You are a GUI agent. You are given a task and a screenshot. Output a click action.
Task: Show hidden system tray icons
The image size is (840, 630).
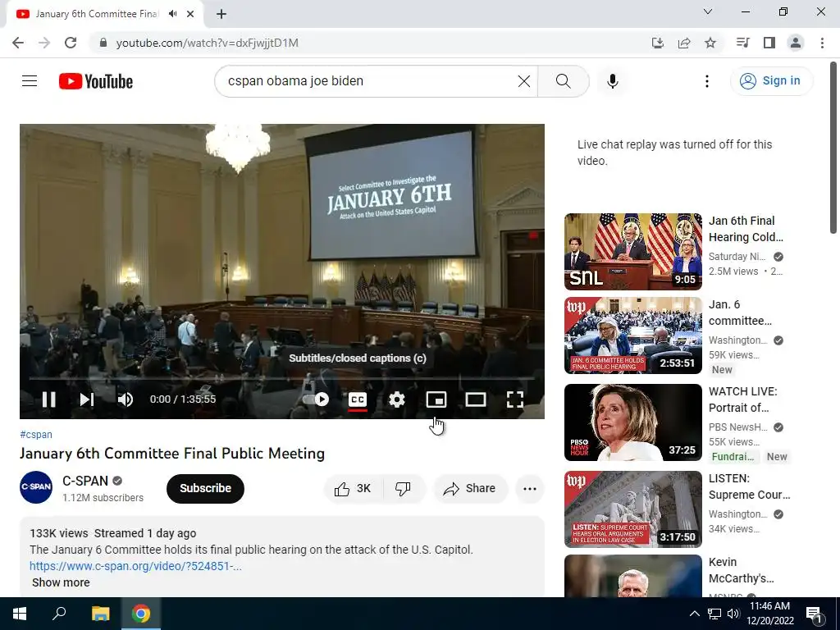(x=694, y=614)
